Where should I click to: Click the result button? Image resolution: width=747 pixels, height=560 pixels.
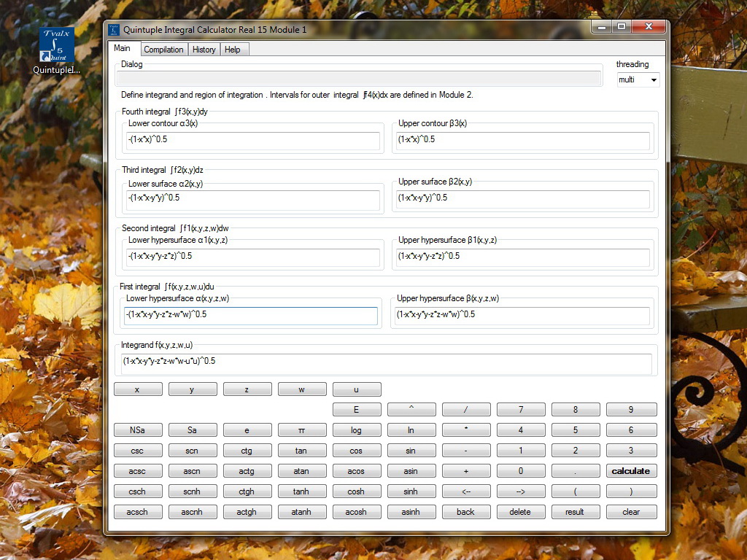tap(575, 512)
